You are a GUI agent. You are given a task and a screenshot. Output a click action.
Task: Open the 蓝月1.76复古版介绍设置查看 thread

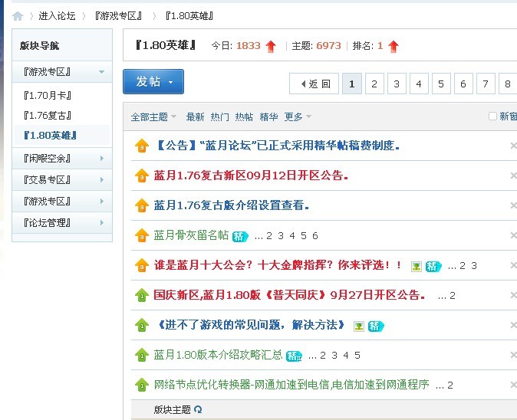[232, 205]
